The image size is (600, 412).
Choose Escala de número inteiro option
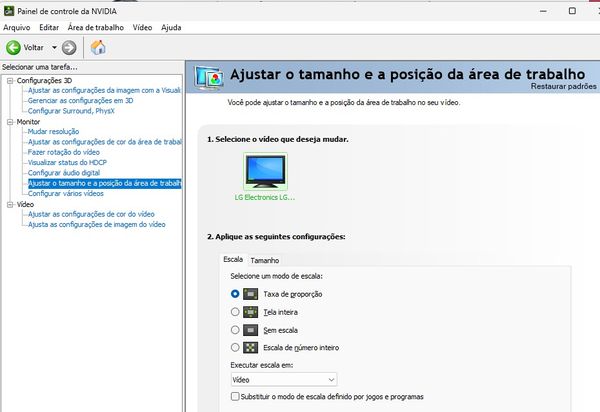[x=235, y=347]
